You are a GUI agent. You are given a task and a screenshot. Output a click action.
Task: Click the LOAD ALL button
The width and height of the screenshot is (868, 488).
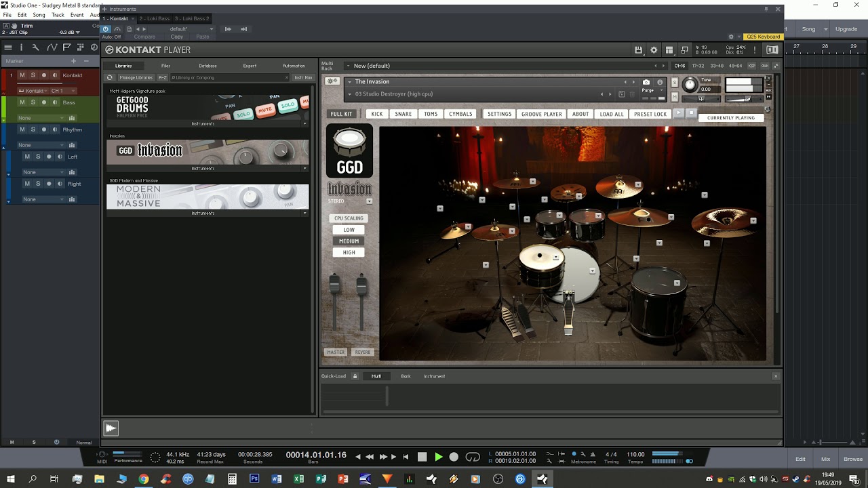pyautogui.click(x=611, y=114)
